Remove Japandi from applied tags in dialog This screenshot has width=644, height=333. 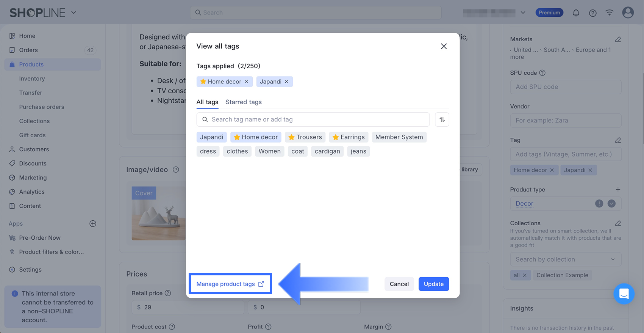click(286, 82)
